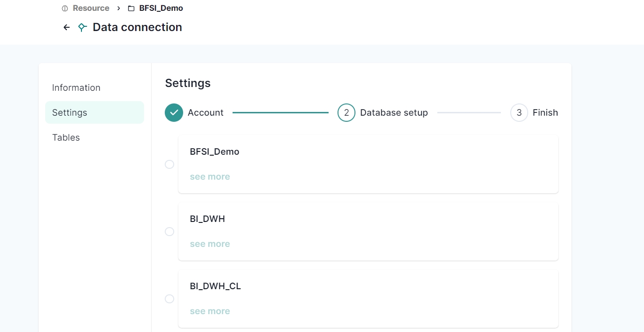Click the step 2 circle icon
Screen dimensions: 644x332
tap(346, 113)
